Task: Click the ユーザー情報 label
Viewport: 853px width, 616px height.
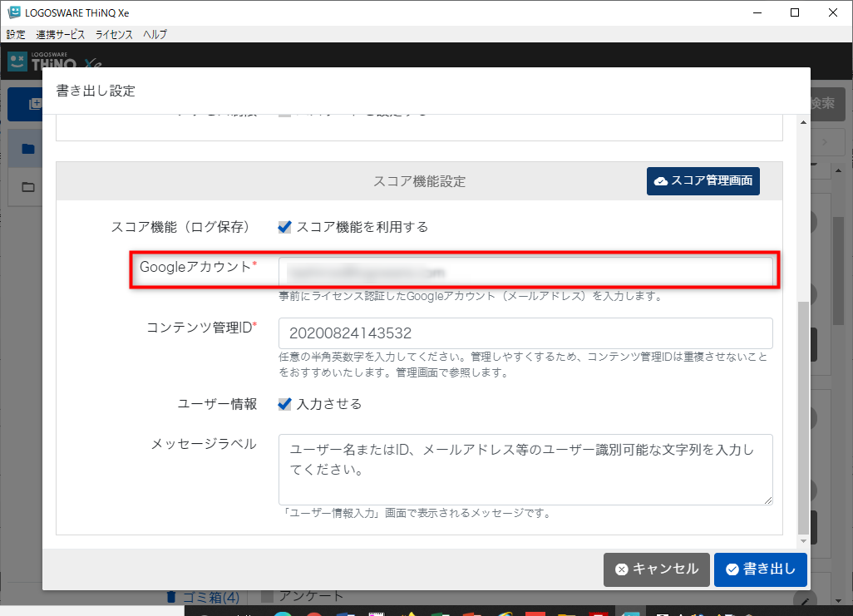Action: click(217, 404)
